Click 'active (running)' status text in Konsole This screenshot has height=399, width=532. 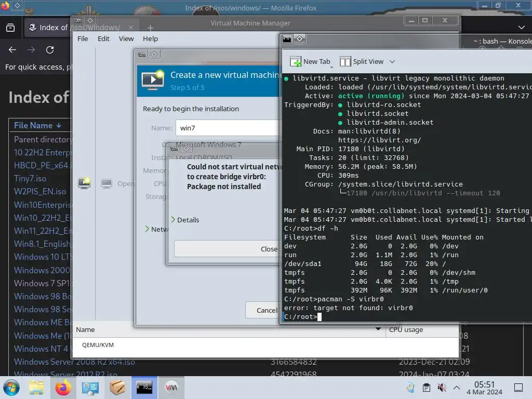[371, 96]
